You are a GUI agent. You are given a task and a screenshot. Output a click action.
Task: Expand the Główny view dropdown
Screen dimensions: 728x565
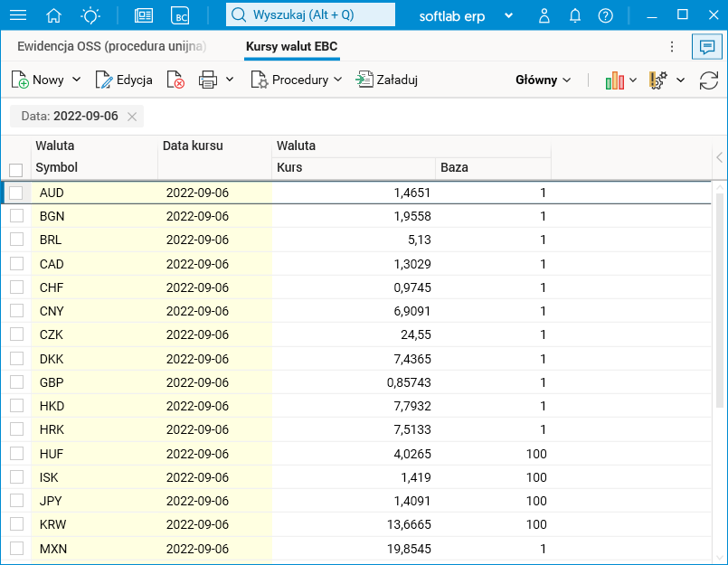pos(544,80)
